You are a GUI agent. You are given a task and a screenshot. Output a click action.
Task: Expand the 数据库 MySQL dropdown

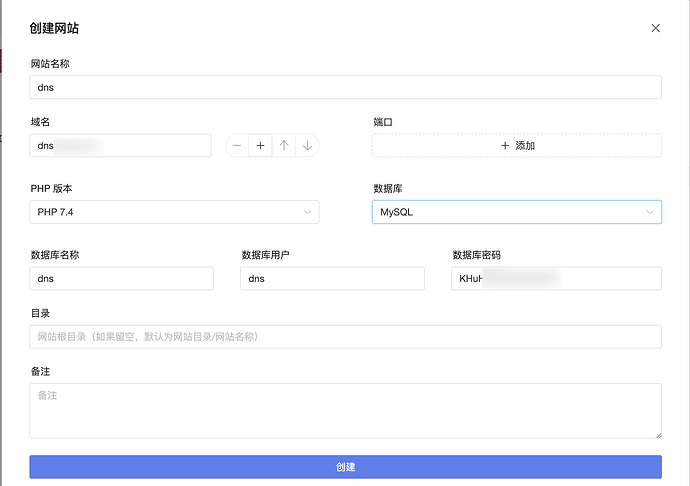click(x=516, y=212)
